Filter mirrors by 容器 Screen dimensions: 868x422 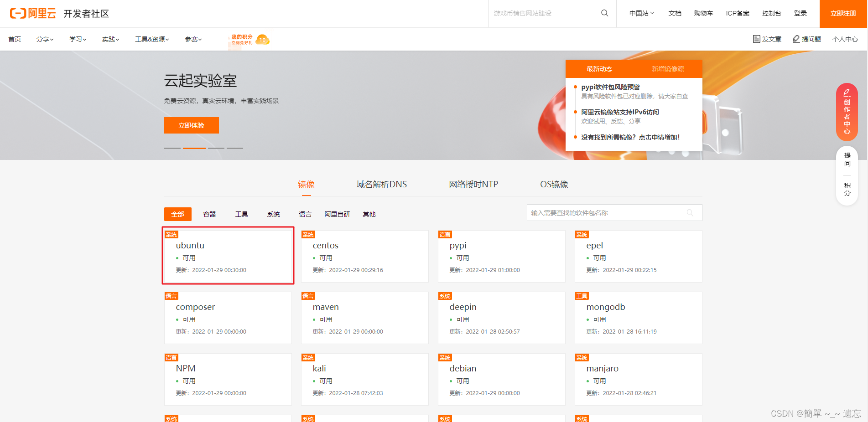click(x=210, y=214)
